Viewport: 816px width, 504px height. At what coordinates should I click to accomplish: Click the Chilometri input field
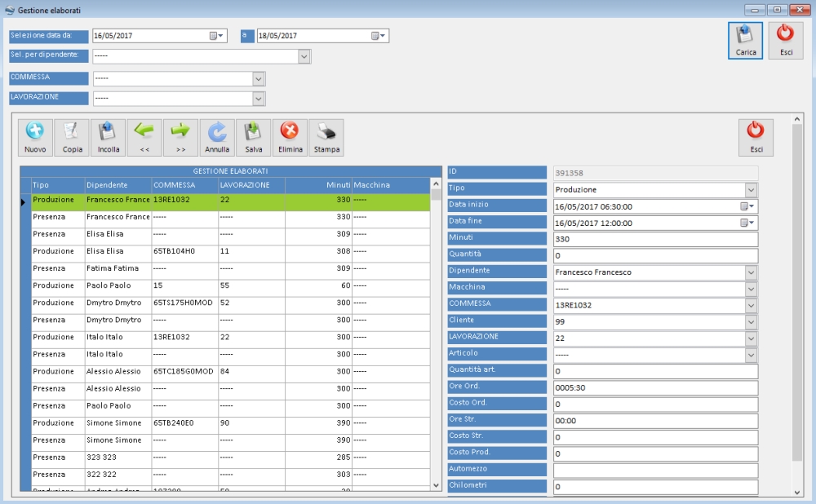coord(655,487)
